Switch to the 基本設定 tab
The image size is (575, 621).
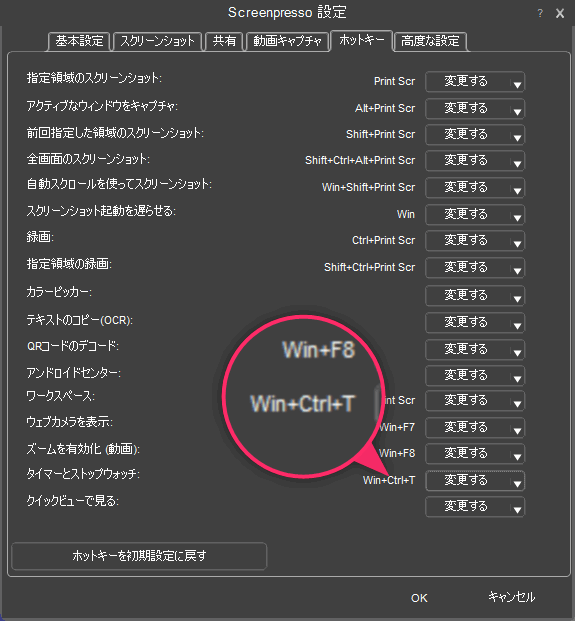(79, 41)
